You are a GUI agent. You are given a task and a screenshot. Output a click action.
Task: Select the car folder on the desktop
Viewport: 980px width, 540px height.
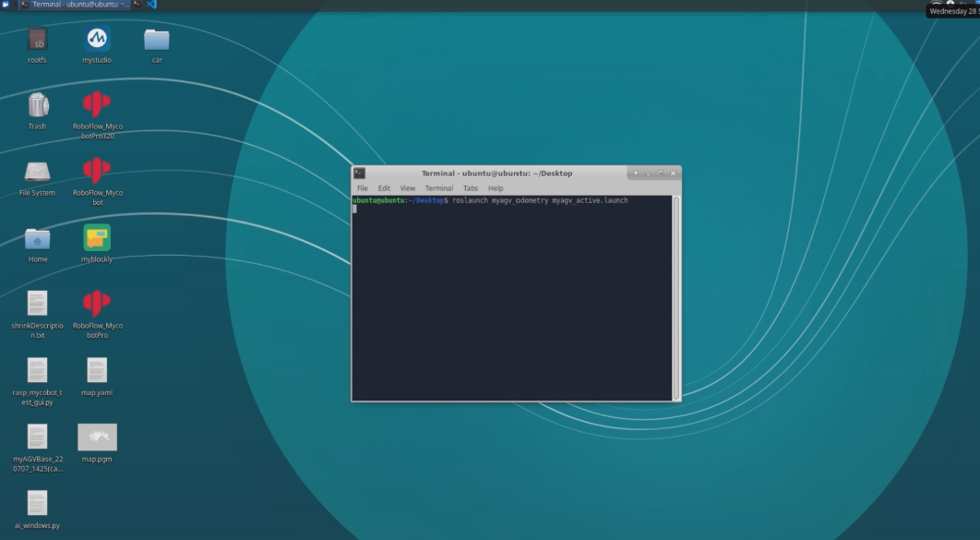point(157,40)
